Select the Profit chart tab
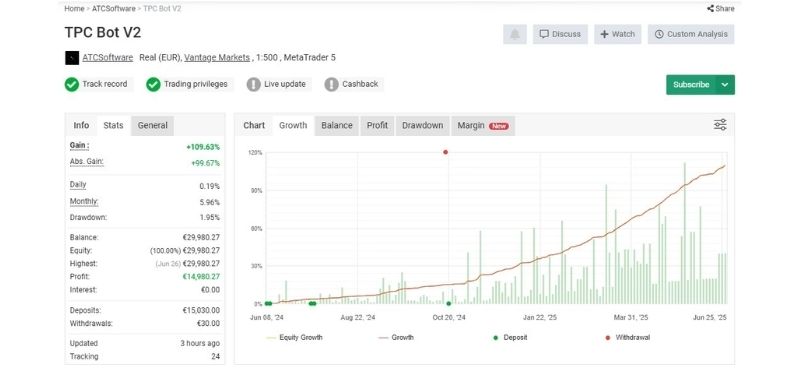The height and width of the screenshot is (370, 800). pos(378,126)
